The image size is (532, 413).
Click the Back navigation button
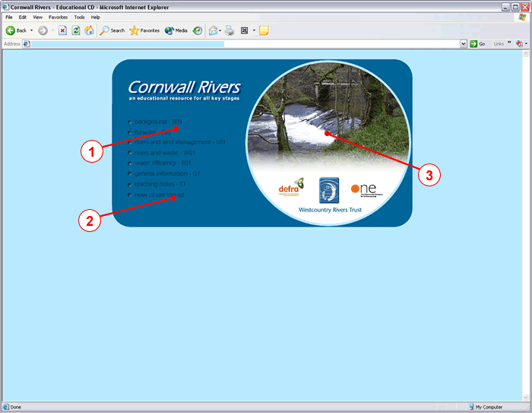click(16, 30)
